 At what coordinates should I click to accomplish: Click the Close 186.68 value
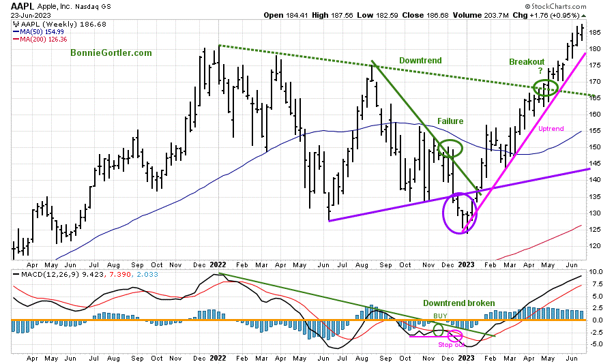[426, 15]
